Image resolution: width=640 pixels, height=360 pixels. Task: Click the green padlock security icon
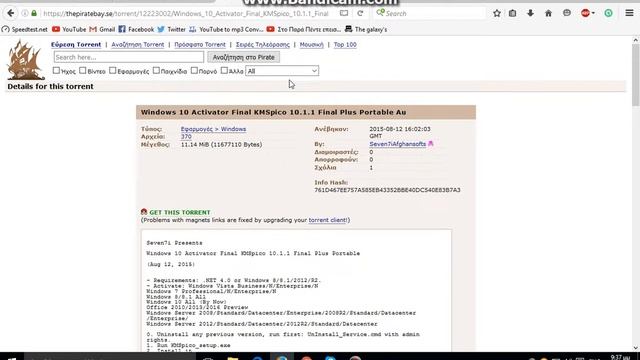[34, 13]
